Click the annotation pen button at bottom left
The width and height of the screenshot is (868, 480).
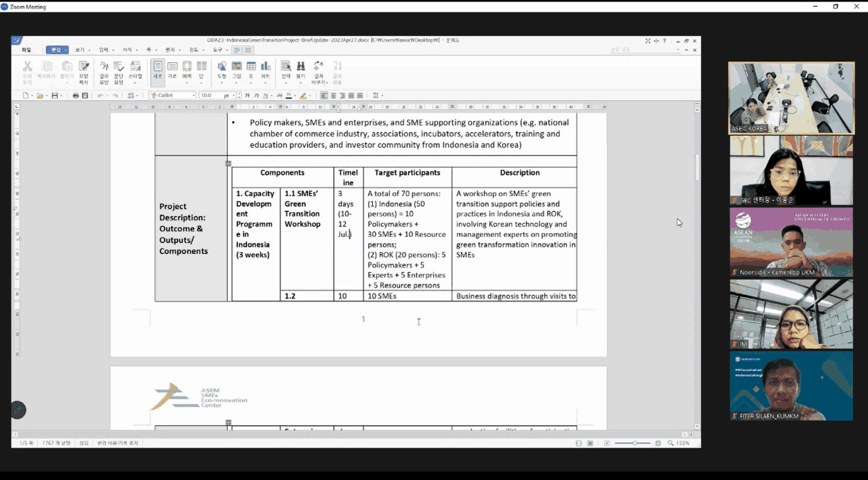pyautogui.click(x=18, y=410)
